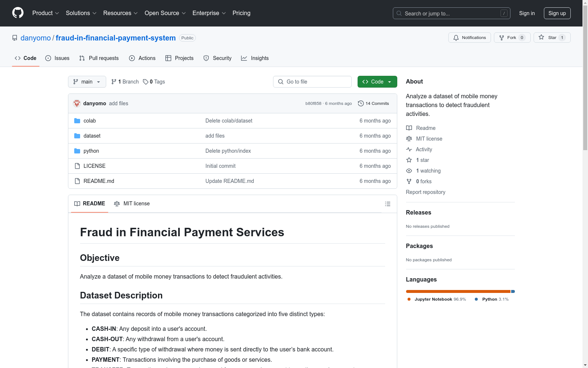Click the GitHub logo icon

tap(18, 13)
